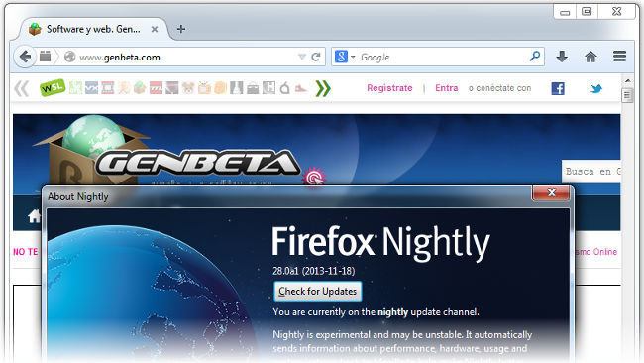Click the page scrollbar up arrow
644x363 pixels.
[627, 80]
